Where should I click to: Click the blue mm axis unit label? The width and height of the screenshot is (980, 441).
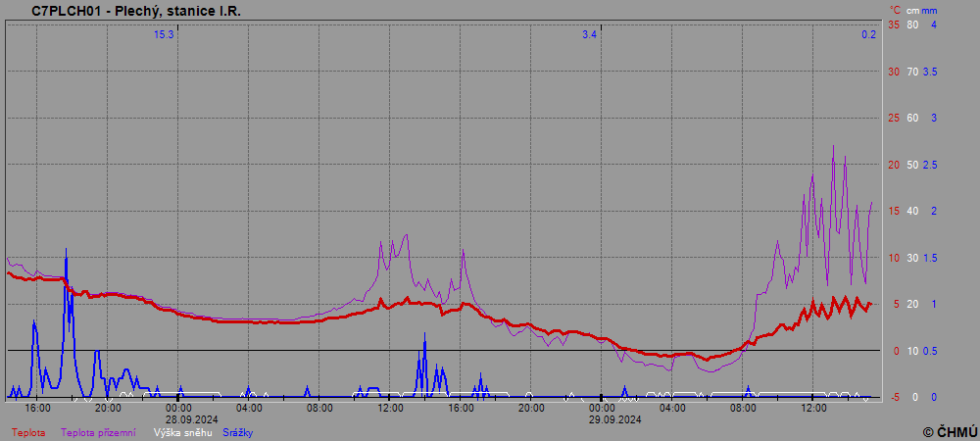[x=930, y=11]
